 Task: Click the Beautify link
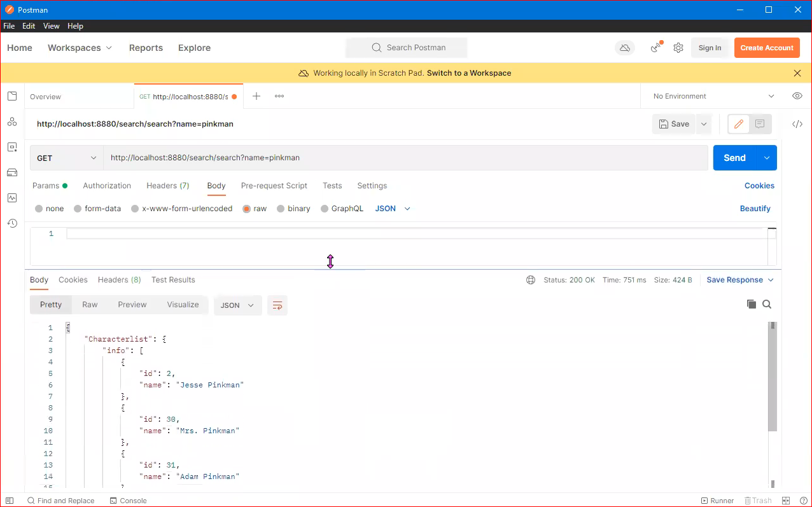click(x=755, y=208)
